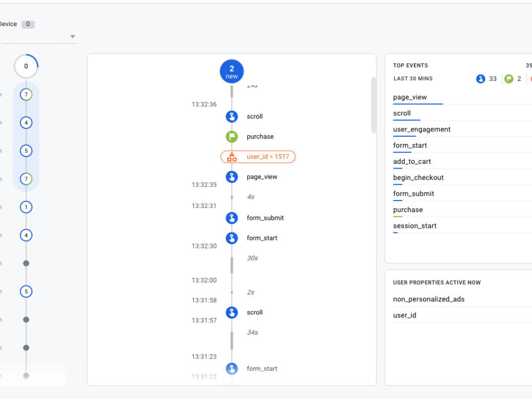The width and height of the screenshot is (532, 399).
Task: Select the 7-event minute bubble just above the 1 bubble
Action: coord(26,179)
